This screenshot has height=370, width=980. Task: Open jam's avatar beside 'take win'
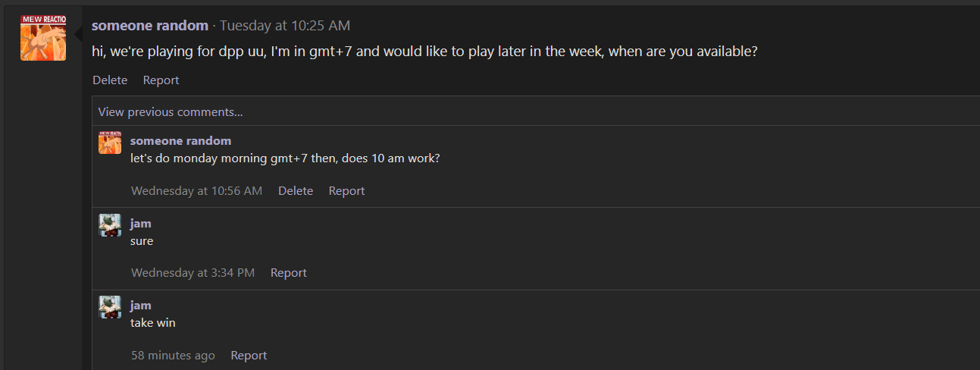tap(110, 307)
